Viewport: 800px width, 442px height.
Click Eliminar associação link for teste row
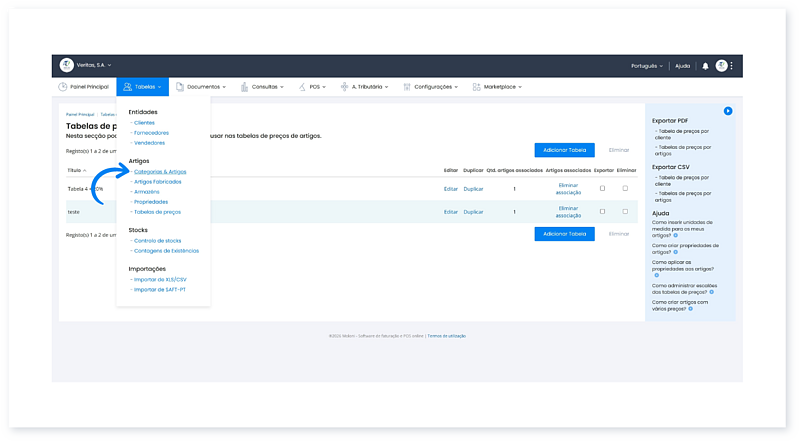click(568, 212)
